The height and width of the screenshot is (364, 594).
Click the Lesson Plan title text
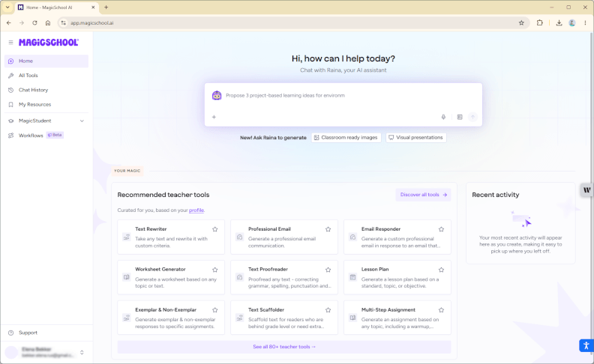click(375, 270)
